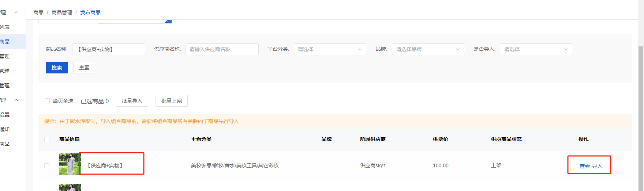
Task: Toggle the 当页全选 checkbox
Action: [x=47, y=101]
